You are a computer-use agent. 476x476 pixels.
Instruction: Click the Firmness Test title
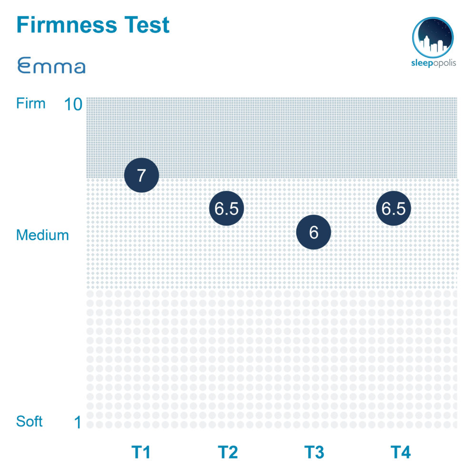[93, 25]
